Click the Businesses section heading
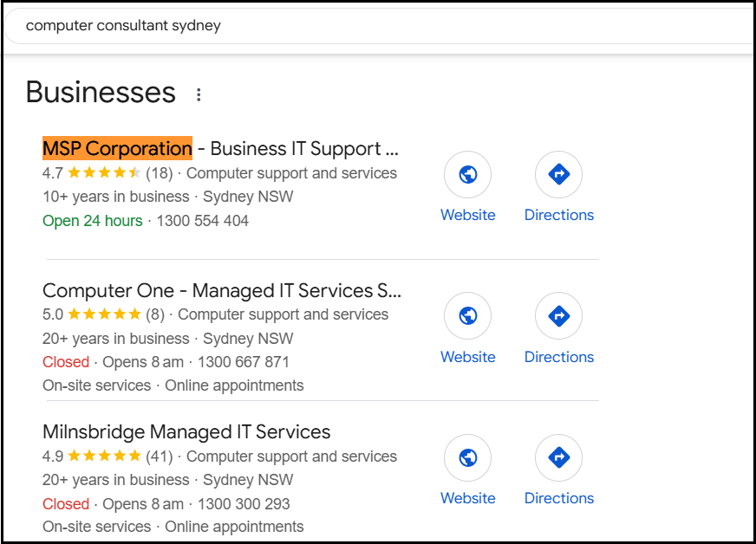The height and width of the screenshot is (544, 756). [101, 92]
